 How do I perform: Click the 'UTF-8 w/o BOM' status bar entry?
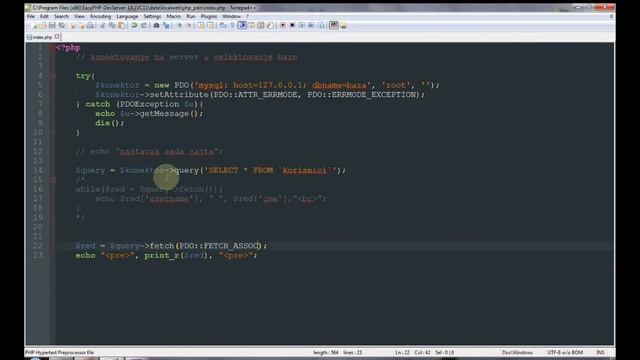click(565, 352)
